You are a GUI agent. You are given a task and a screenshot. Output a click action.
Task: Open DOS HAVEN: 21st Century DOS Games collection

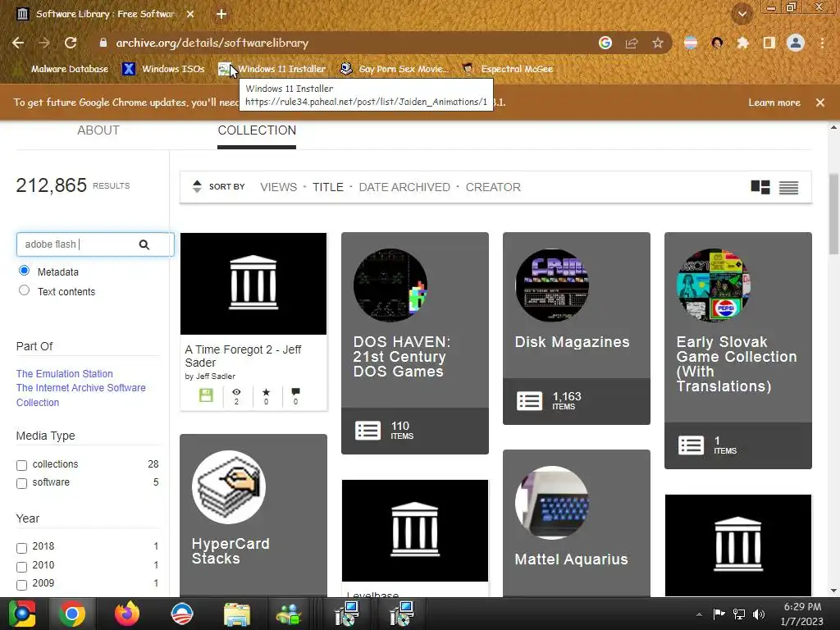[x=414, y=343]
